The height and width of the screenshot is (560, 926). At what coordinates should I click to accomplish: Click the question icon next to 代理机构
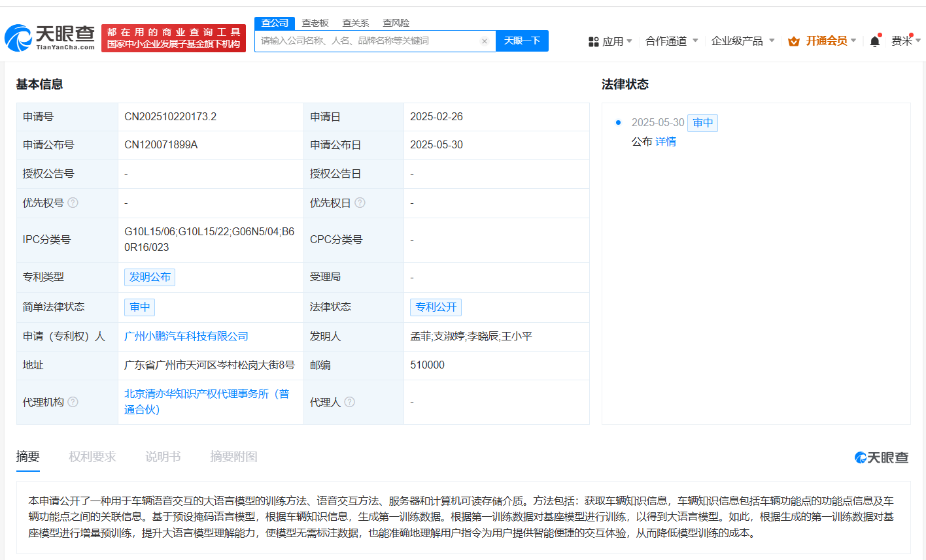73,402
